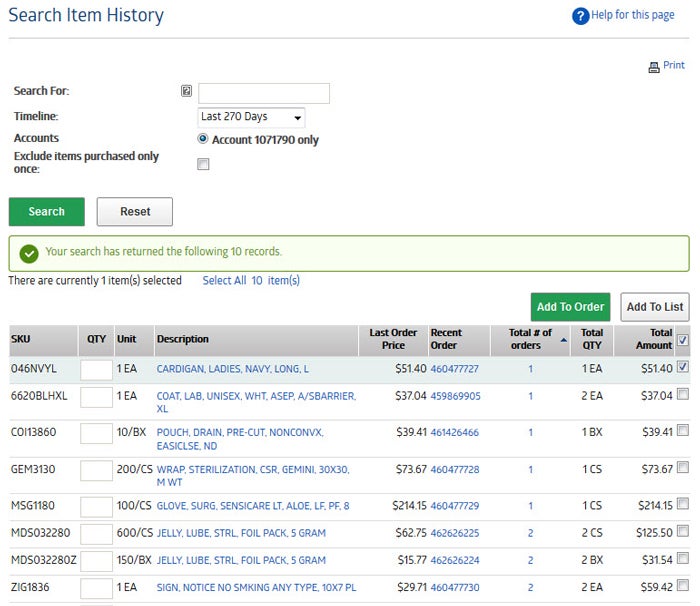Select 'Account 1071790 only' radio button
Image resolution: width=700 pixels, height=606 pixels.
click(203, 140)
